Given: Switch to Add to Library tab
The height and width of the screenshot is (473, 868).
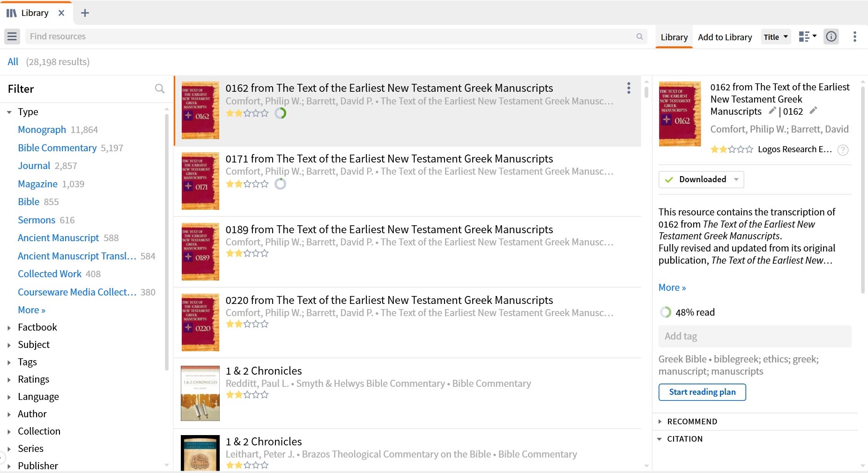Looking at the screenshot, I should [x=725, y=37].
